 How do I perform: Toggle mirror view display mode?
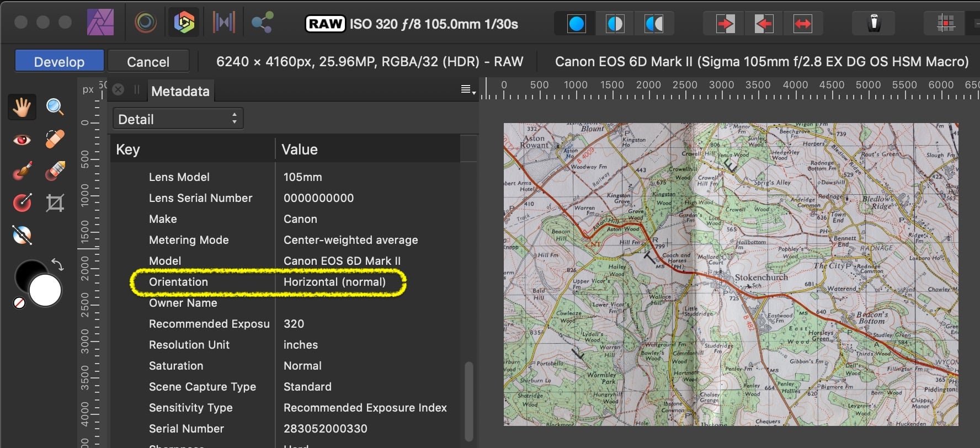click(654, 24)
